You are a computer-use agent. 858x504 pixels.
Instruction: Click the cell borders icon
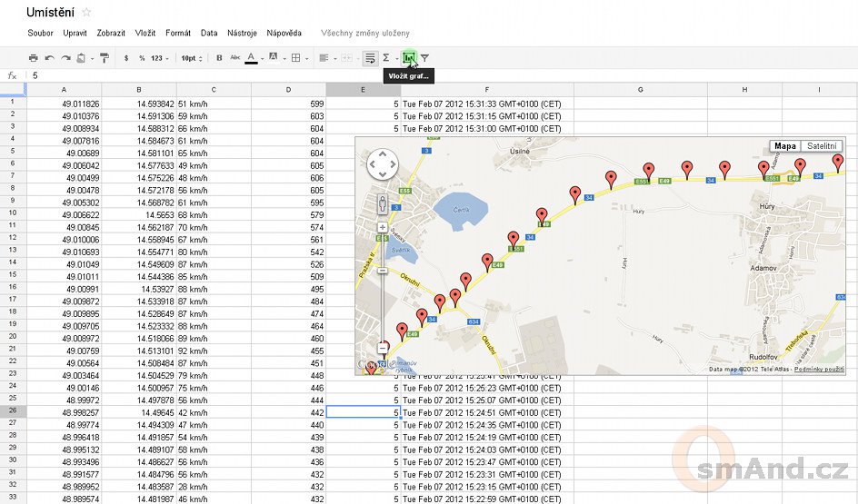(296, 58)
